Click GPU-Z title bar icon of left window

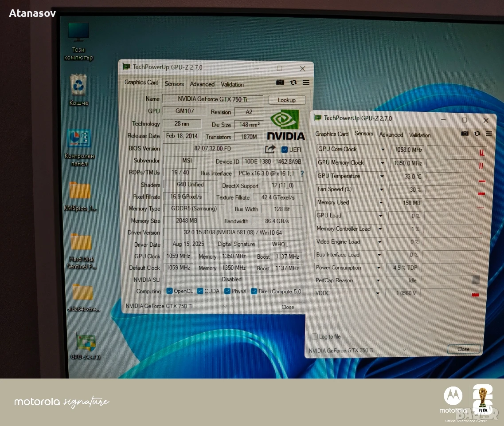point(126,67)
